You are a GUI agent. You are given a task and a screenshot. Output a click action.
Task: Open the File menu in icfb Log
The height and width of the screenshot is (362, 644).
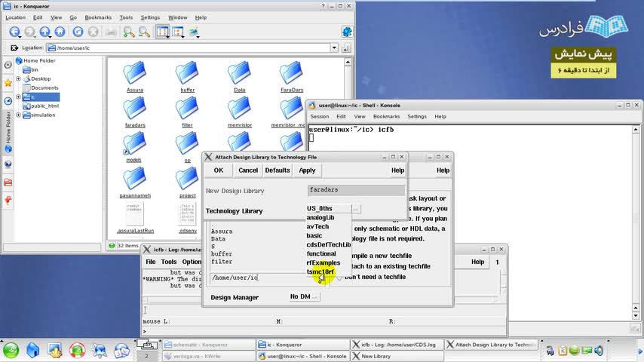pyautogui.click(x=151, y=262)
